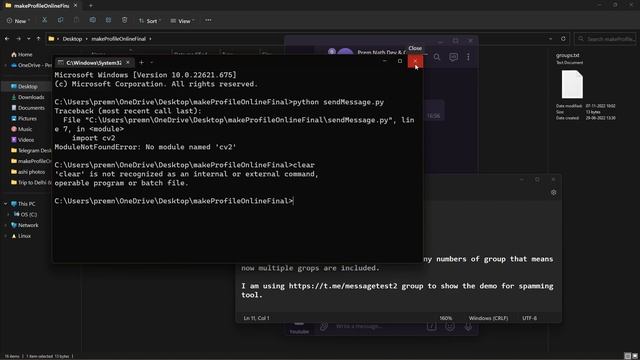Click the Copy icon in Explorer toolbar
Screen dimensions: 640x360
point(60,20)
